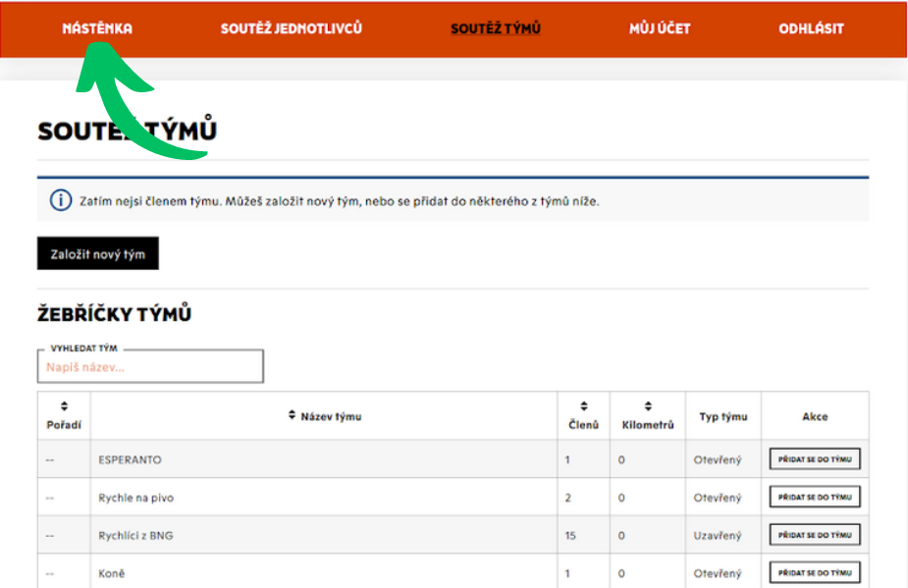
Task: Open Můj účet page
Action: 660,28
